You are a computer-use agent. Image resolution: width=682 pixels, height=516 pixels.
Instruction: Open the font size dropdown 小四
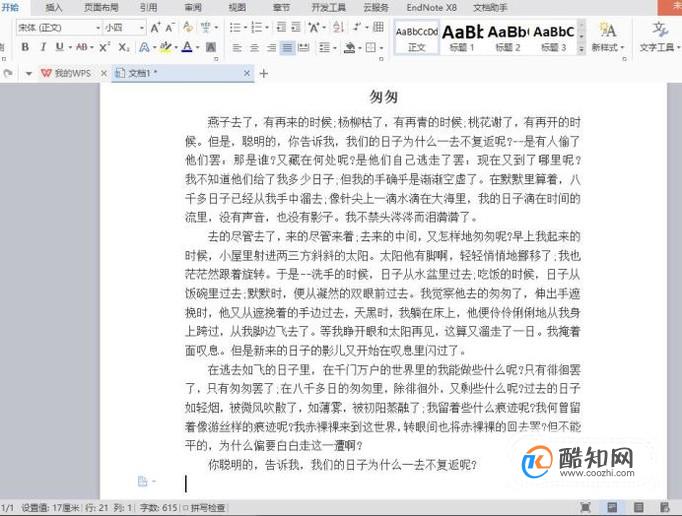(x=142, y=28)
